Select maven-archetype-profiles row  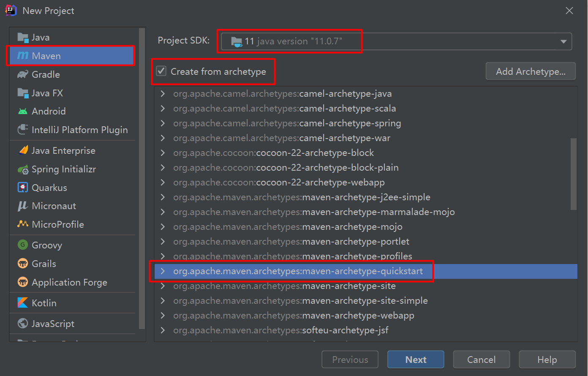point(366,256)
